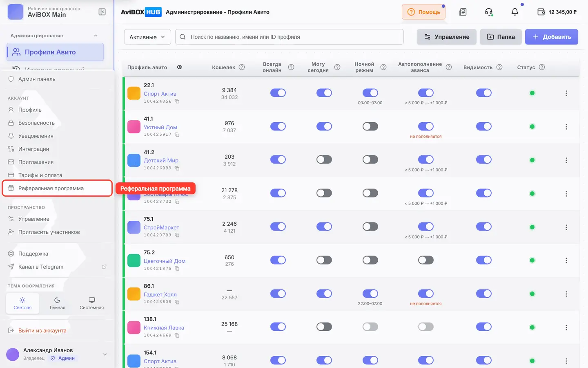Image resolution: width=588 pixels, height=368 pixels.
Task: Open the Реферальная программа menu item
Action: (57, 188)
